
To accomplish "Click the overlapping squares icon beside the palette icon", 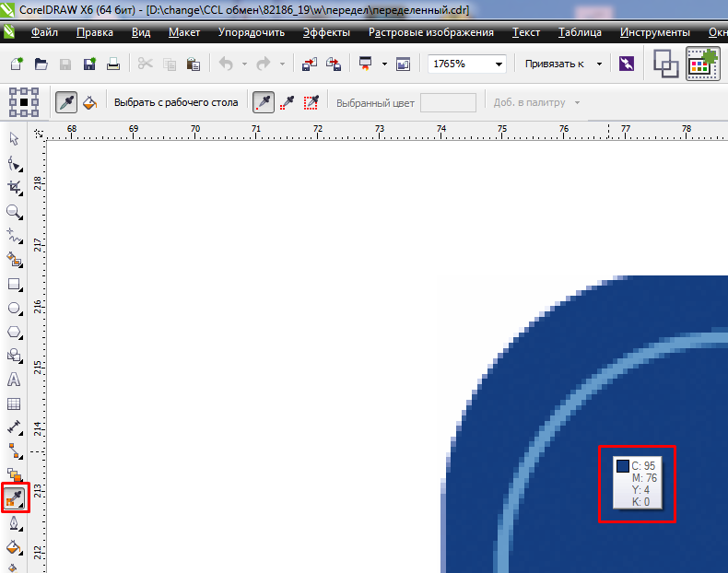I will click(665, 64).
